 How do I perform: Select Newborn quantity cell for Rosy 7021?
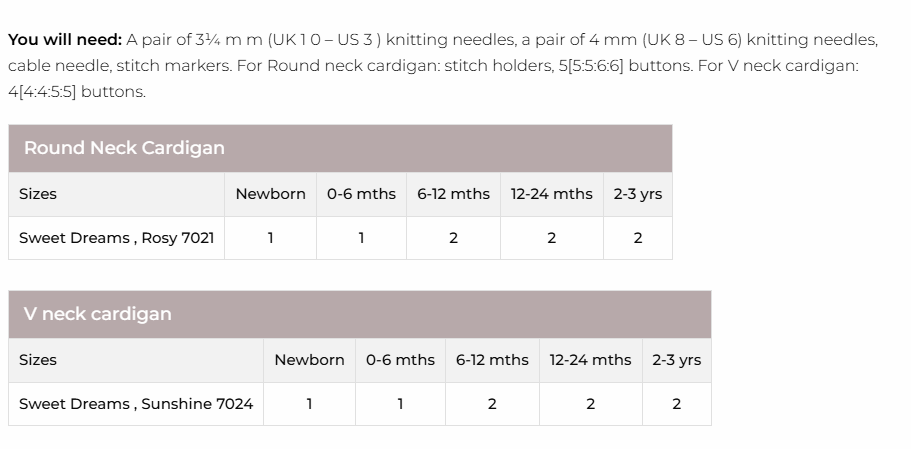coord(270,238)
